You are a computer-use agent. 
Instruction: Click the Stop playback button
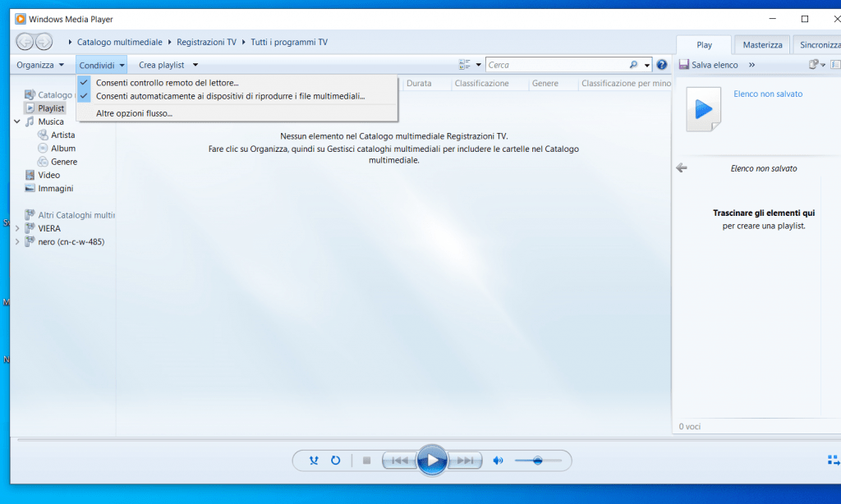[367, 460]
